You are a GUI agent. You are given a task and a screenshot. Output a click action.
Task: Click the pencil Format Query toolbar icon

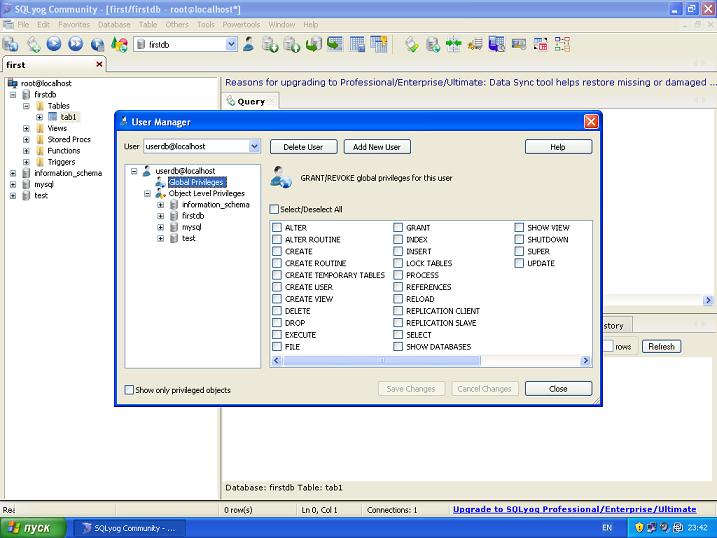click(x=412, y=44)
